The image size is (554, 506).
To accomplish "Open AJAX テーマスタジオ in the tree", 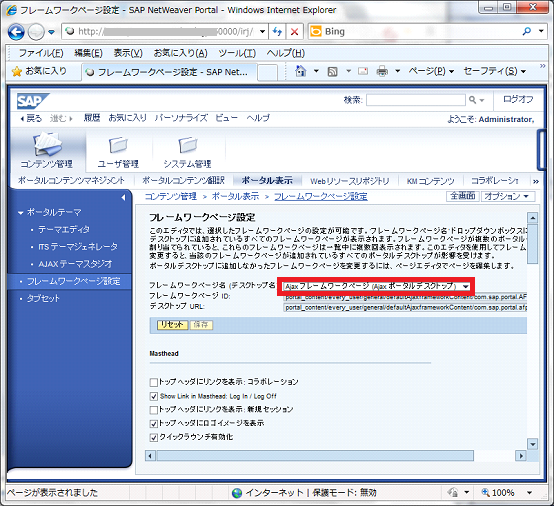I will point(75,264).
